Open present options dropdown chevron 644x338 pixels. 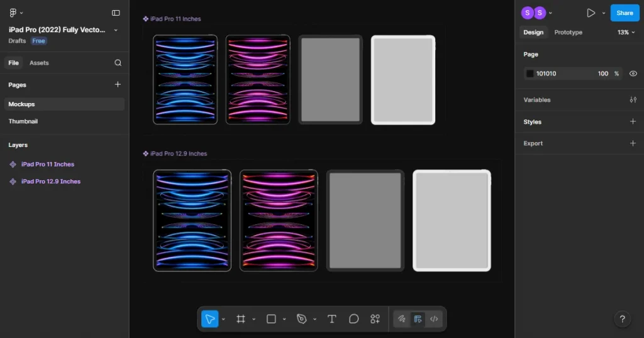pyautogui.click(x=604, y=13)
